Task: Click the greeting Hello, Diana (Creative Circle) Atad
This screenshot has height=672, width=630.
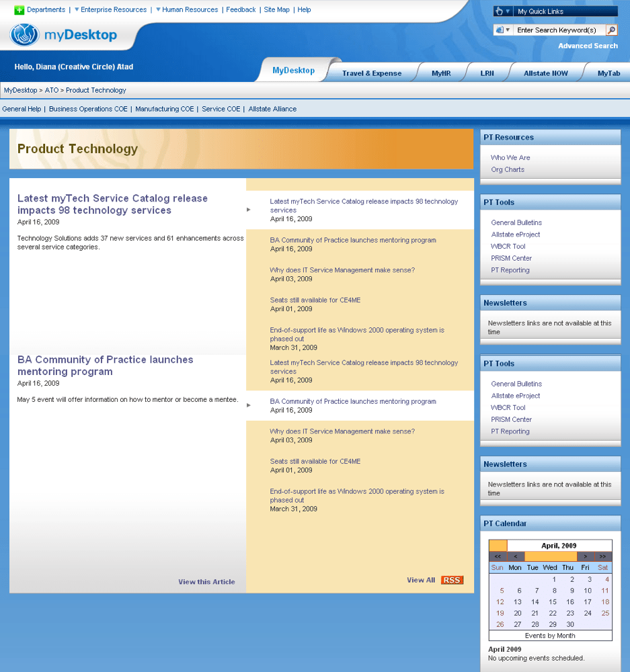Action: coord(74,67)
